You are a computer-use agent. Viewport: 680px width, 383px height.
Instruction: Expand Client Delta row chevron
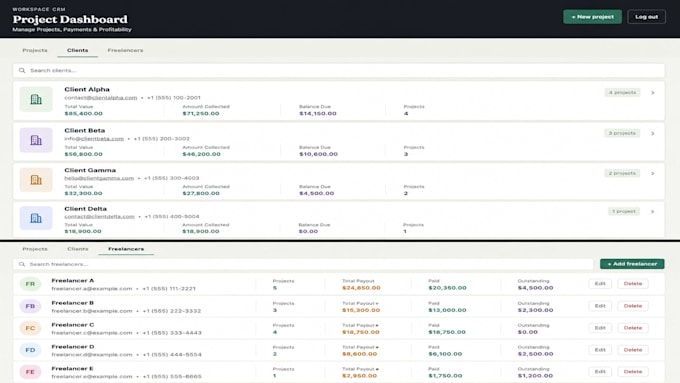click(x=653, y=212)
